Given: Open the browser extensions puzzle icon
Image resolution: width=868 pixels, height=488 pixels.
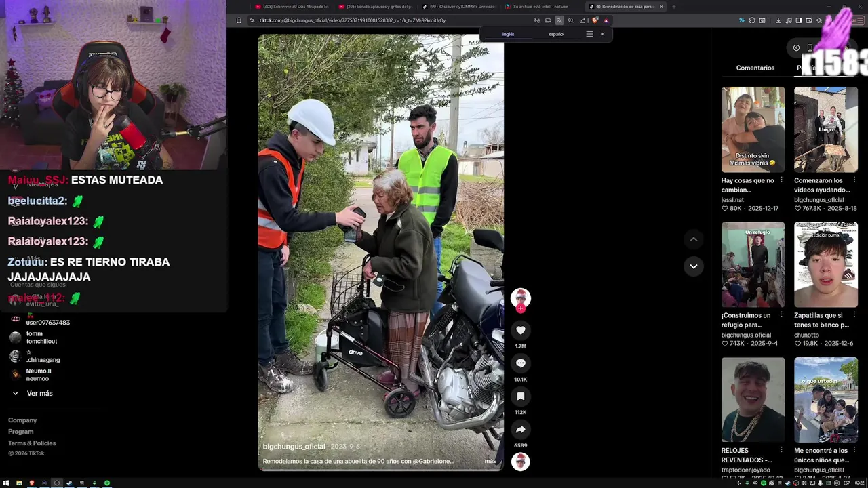Looking at the screenshot, I should (x=752, y=20).
